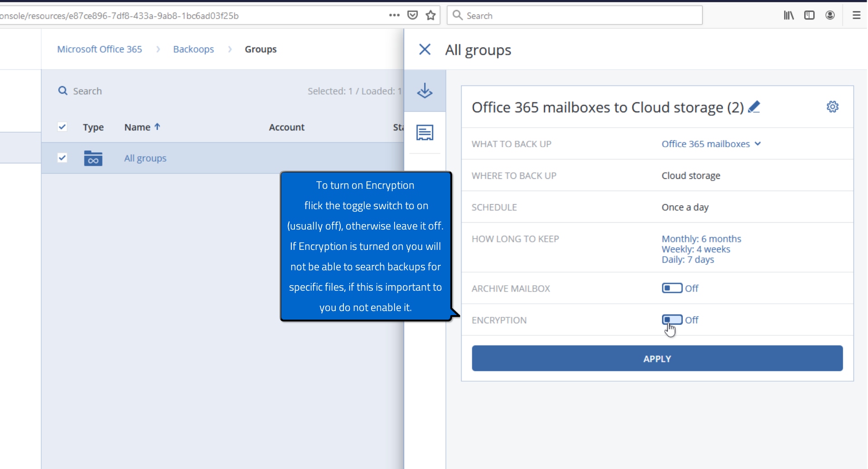
Task: Close the All groups panel
Action: (x=424, y=49)
